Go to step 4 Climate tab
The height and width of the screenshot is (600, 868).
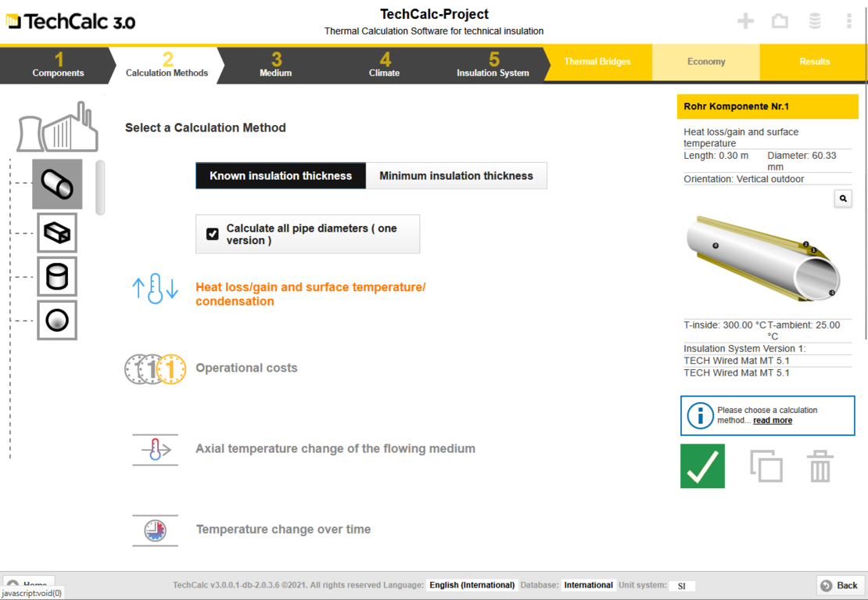pyautogui.click(x=384, y=66)
